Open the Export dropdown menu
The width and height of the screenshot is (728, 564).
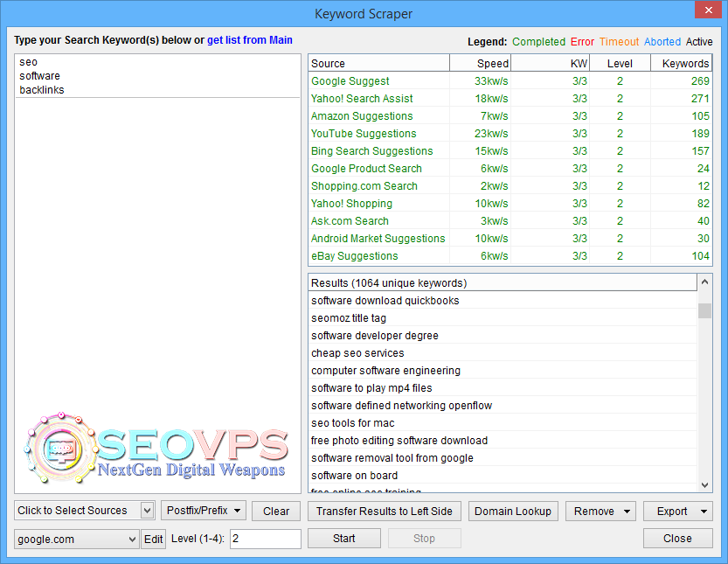point(678,511)
